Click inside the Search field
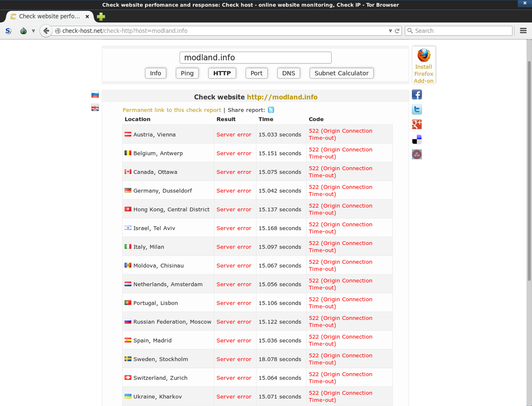 [x=458, y=31]
